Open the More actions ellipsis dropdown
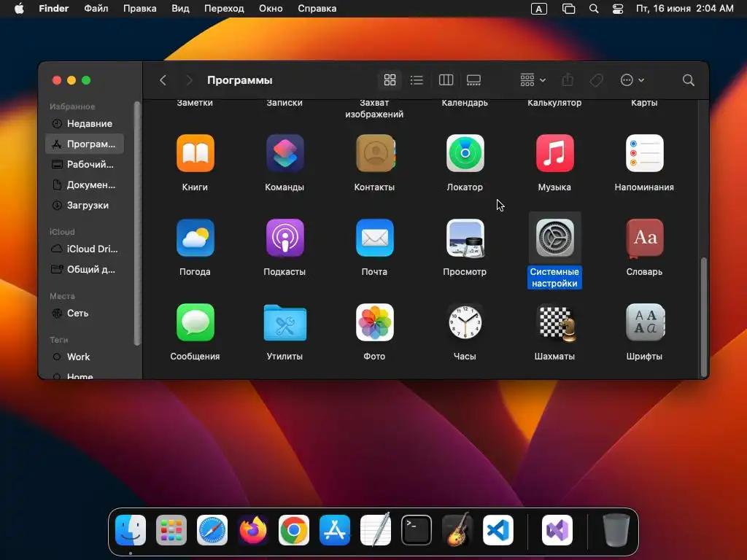 [x=632, y=80]
